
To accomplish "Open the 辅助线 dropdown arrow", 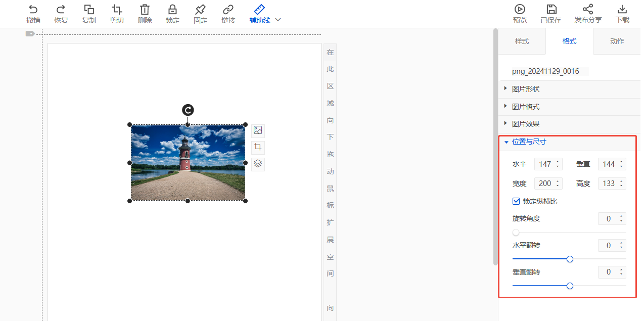I will click(278, 20).
